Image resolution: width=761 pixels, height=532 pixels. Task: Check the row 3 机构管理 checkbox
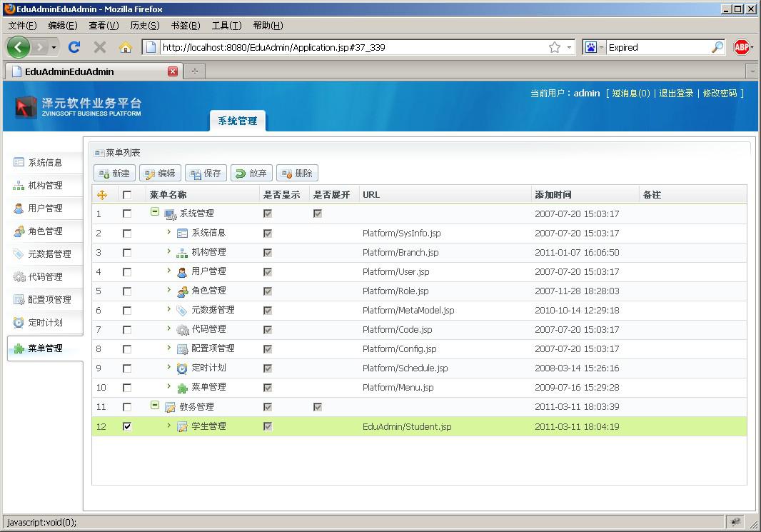pos(127,253)
